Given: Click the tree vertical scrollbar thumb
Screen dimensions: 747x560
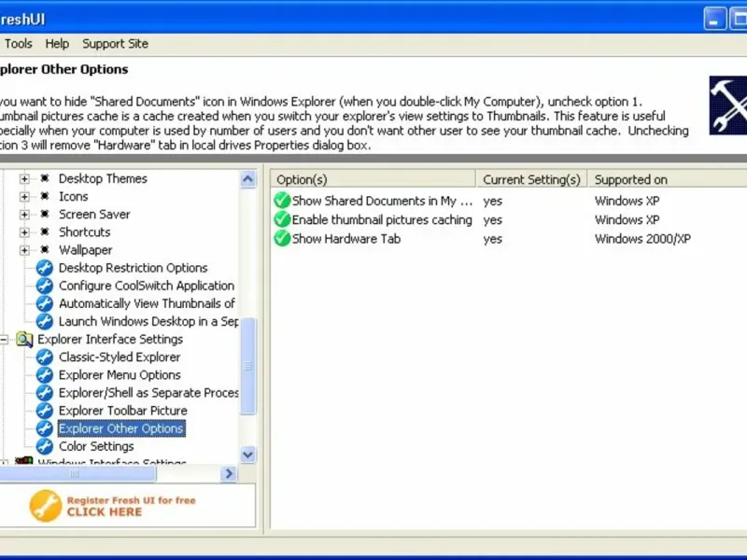Looking at the screenshot, I should click(247, 366).
